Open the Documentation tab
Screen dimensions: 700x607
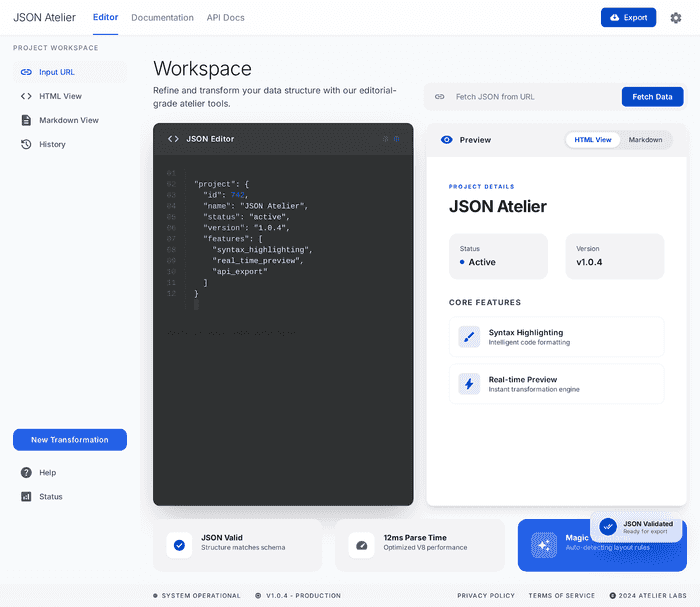[162, 18]
